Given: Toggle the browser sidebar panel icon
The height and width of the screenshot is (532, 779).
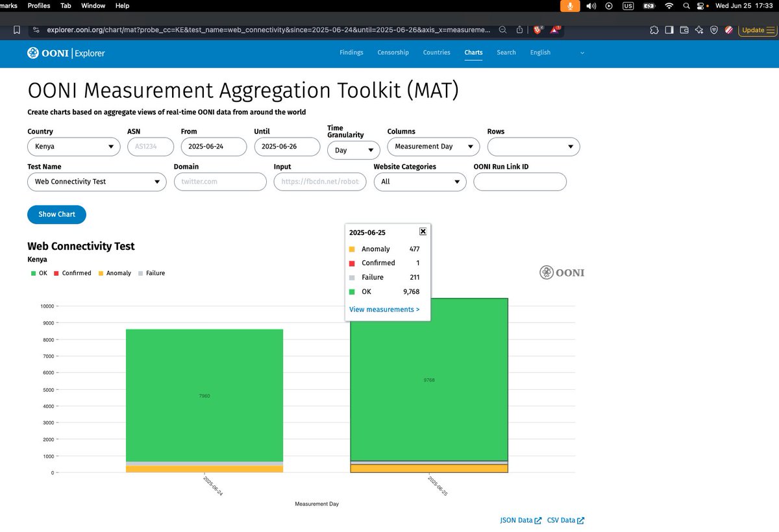Looking at the screenshot, I should (x=669, y=30).
